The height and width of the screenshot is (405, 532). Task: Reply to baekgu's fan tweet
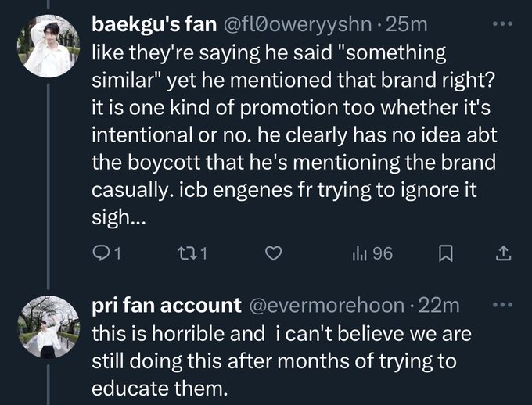[x=102, y=253]
